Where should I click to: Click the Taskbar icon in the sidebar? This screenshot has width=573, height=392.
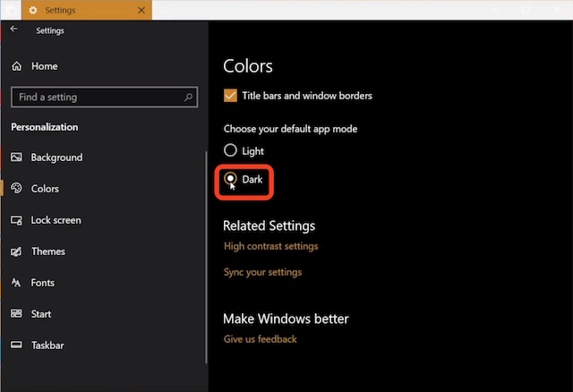pyautogui.click(x=16, y=345)
